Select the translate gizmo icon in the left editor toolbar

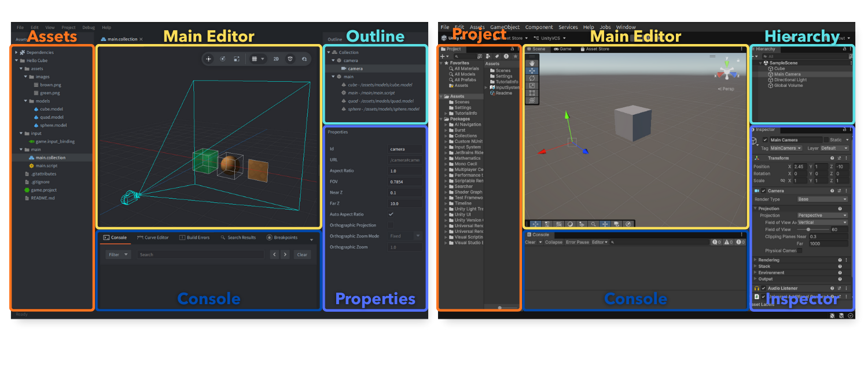[x=208, y=59]
